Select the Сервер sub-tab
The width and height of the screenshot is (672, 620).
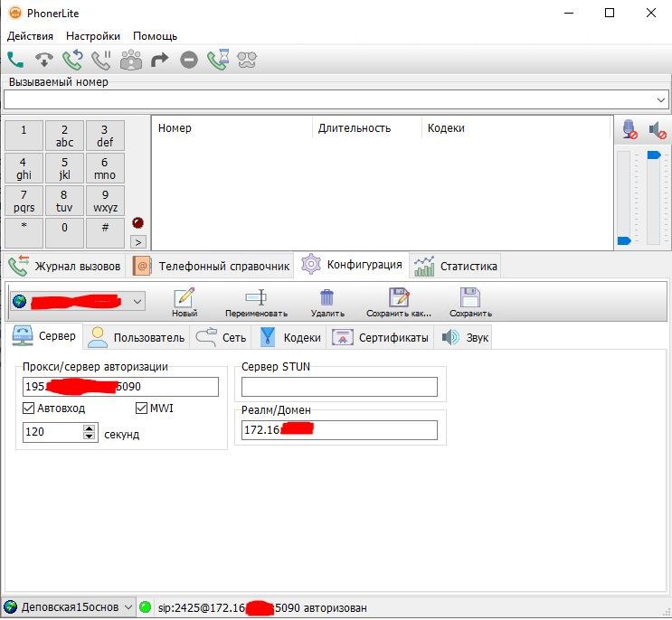(43, 335)
